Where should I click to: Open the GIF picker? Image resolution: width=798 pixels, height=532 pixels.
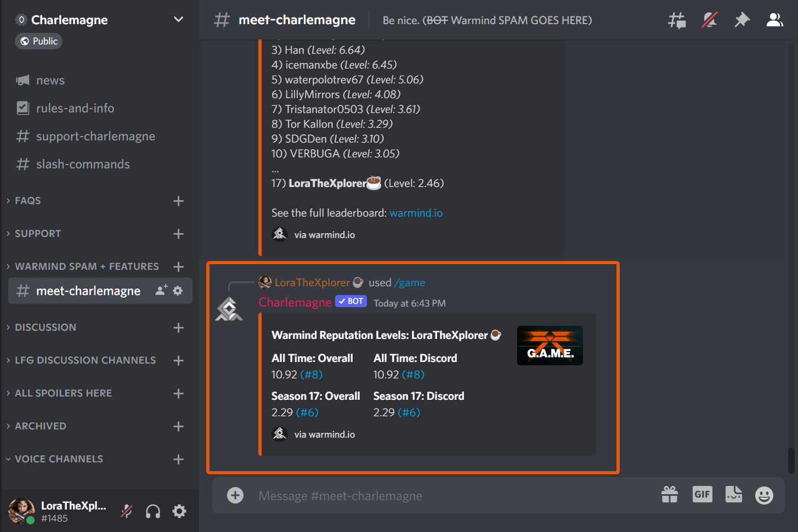click(703, 495)
